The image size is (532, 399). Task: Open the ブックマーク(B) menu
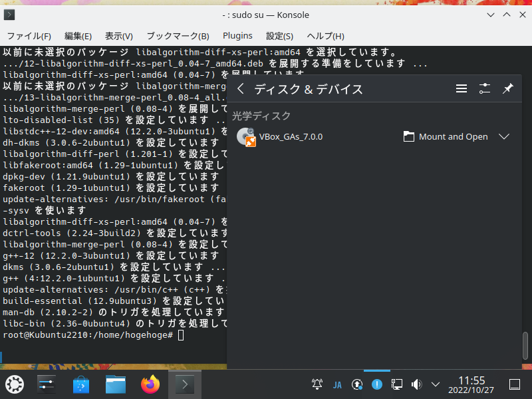(178, 36)
